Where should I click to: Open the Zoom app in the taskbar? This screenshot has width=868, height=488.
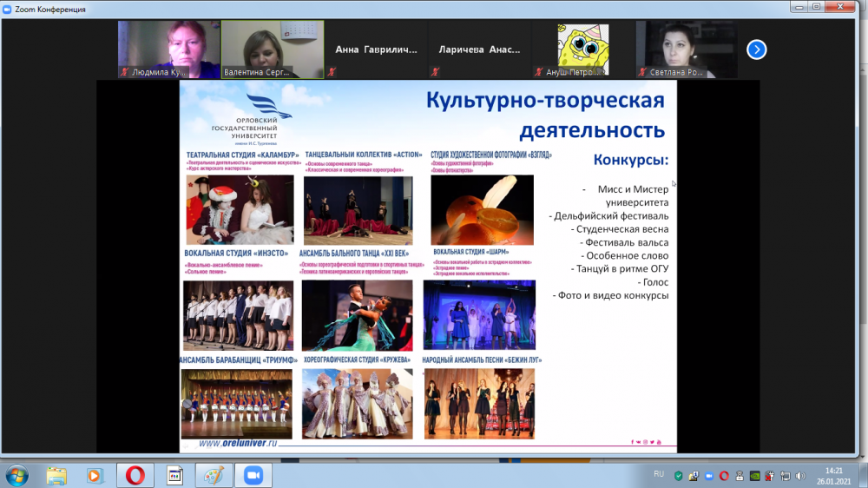point(253,475)
